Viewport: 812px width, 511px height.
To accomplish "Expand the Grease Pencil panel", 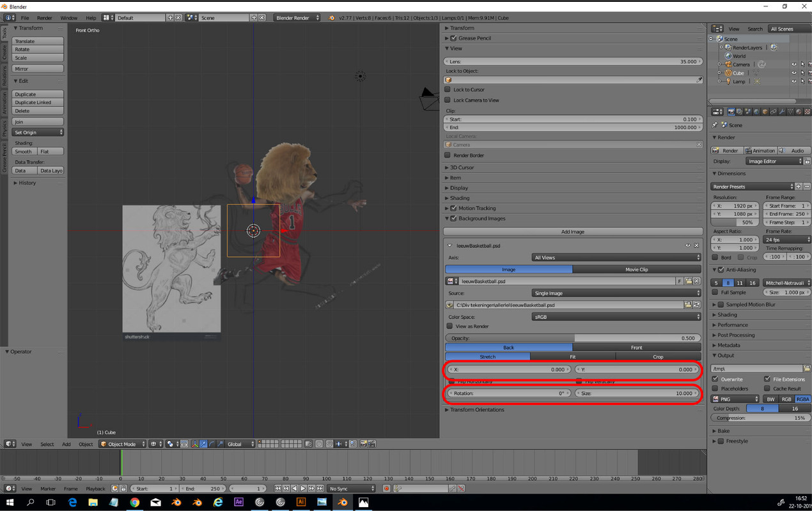I will [474, 38].
